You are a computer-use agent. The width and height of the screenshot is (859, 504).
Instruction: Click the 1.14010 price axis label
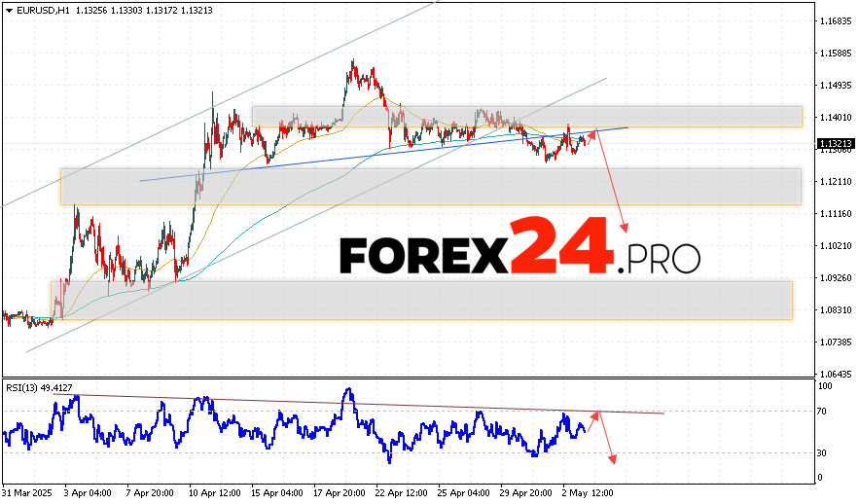point(836,117)
